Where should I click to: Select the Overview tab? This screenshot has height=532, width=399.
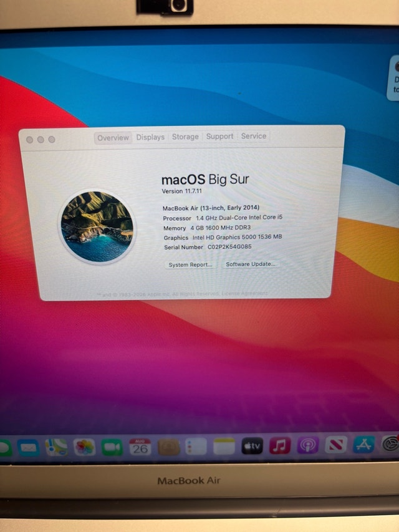tap(113, 138)
